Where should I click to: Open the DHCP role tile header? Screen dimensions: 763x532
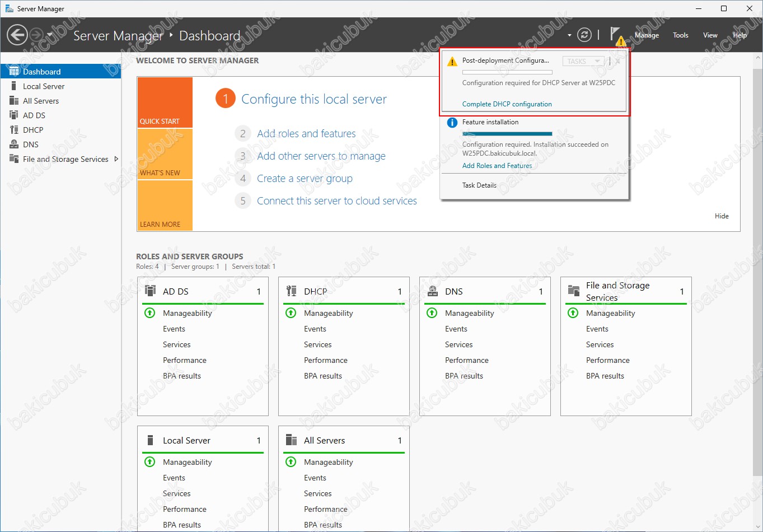pos(344,291)
